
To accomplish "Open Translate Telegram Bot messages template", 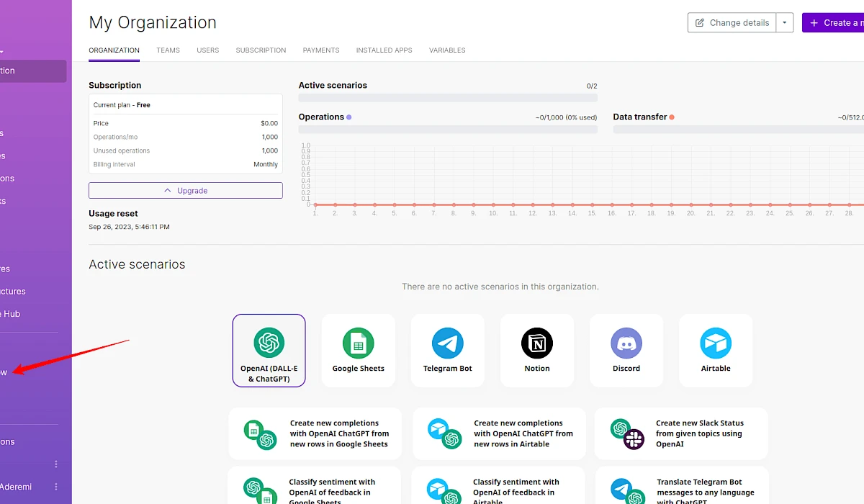I will coord(681,486).
